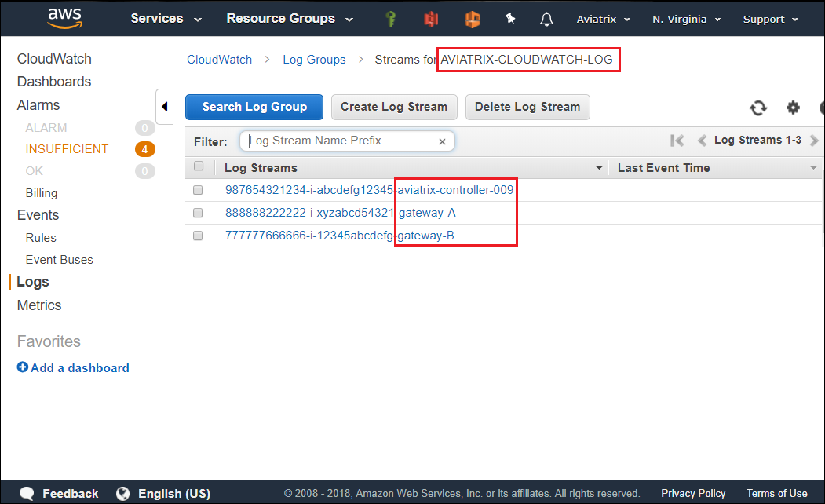The image size is (825, 504).
Task: Select all log streams checkbox in header
Action: [199, 166]
